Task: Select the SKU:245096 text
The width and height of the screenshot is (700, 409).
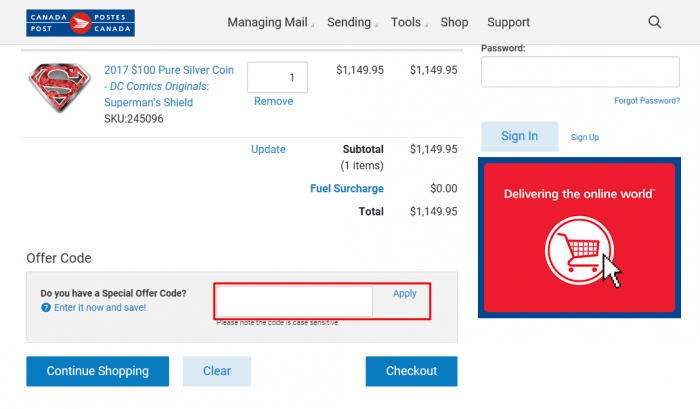Action: (x=133, y=119)
